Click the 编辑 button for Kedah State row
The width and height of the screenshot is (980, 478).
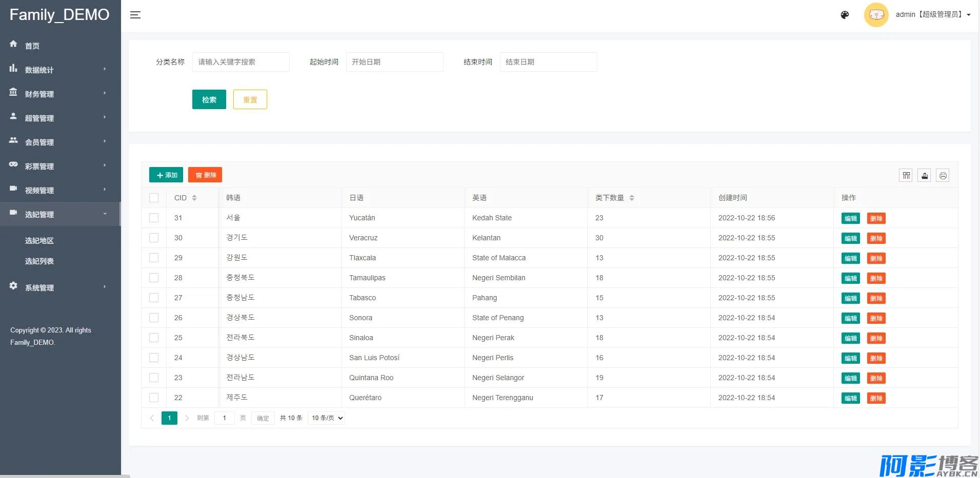850,218
